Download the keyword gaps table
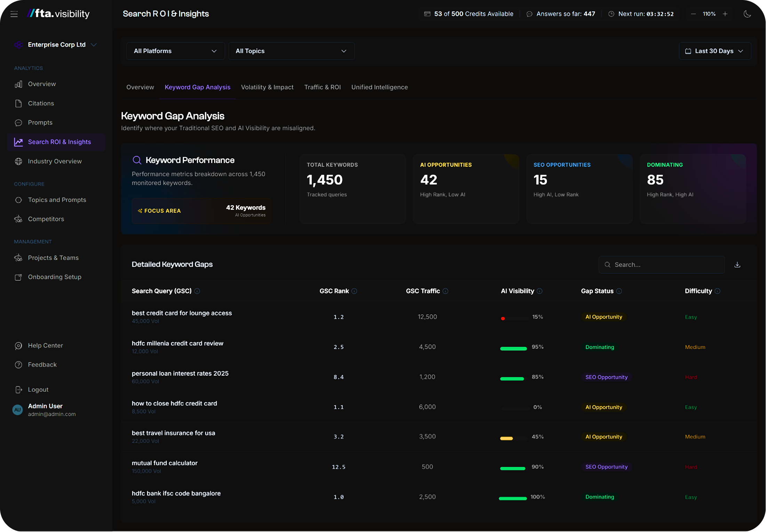 [x=737, y=265]
